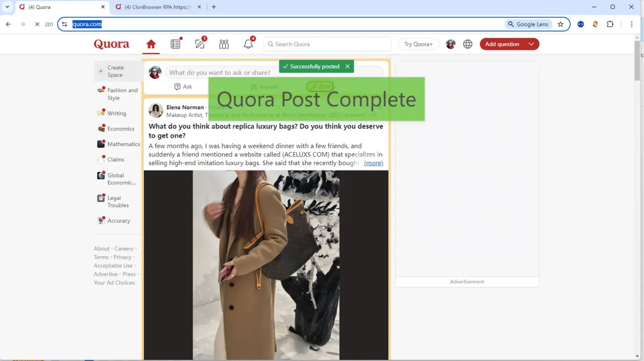Open the Global Economic space
644x361 pixels.
117,179
